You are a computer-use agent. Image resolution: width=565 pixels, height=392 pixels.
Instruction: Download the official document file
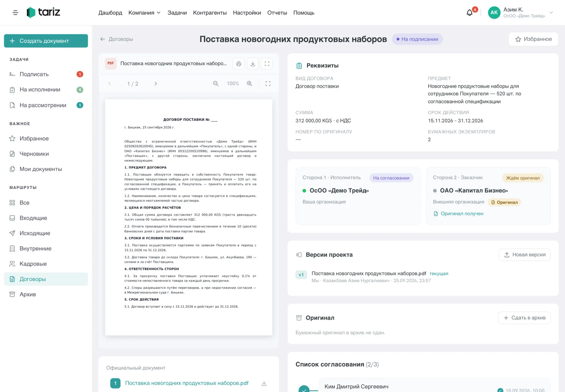(264, 384)
